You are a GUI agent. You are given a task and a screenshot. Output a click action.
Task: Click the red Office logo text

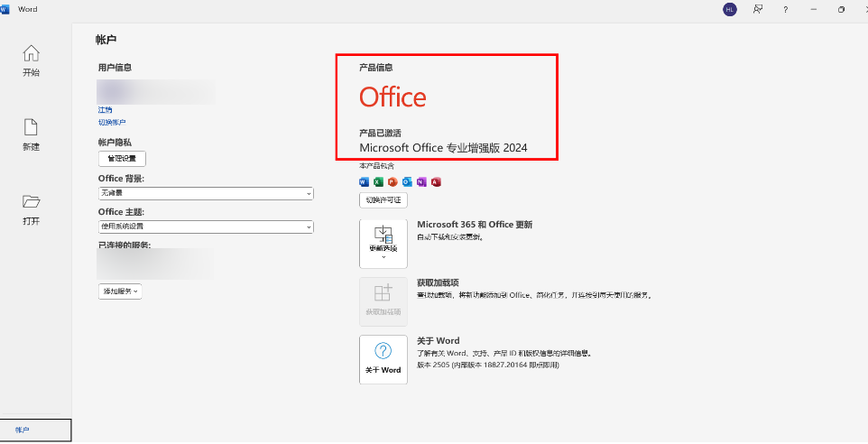392,97
